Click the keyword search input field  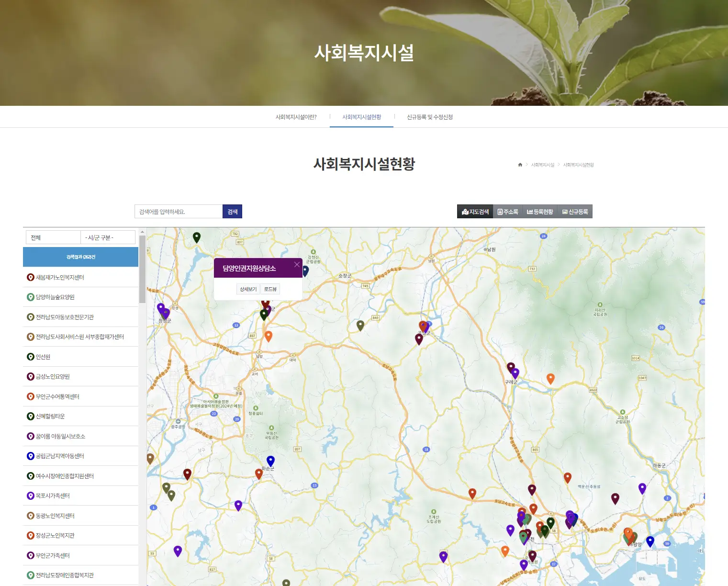pos(178,211)
